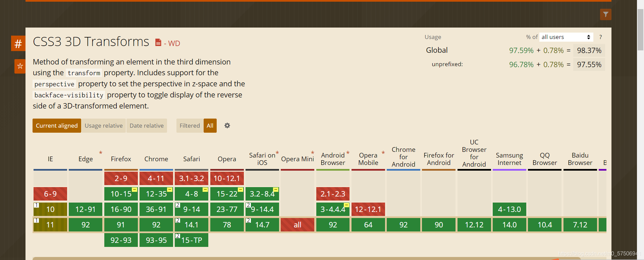Select the IE 11 cell
The image size is (644, 260).
(x=50, y=225)
